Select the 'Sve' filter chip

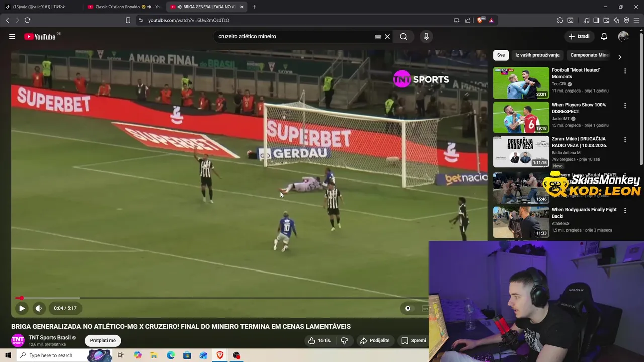[501, 55]
